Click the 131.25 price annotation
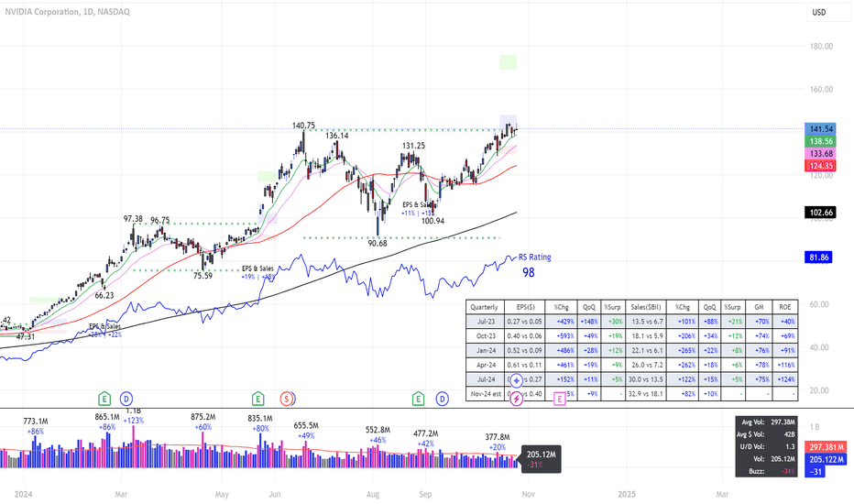This screenshot has height=504, width=854. click(414, 146)
